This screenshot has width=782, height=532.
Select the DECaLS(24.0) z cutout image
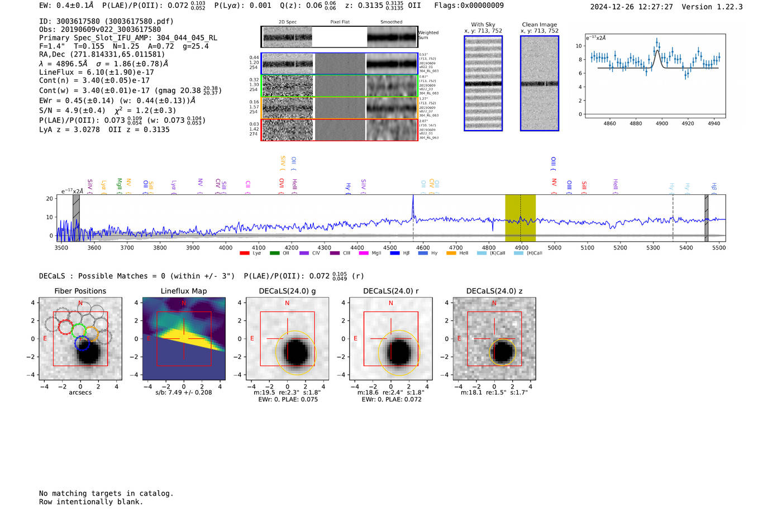tap(494, 338)
